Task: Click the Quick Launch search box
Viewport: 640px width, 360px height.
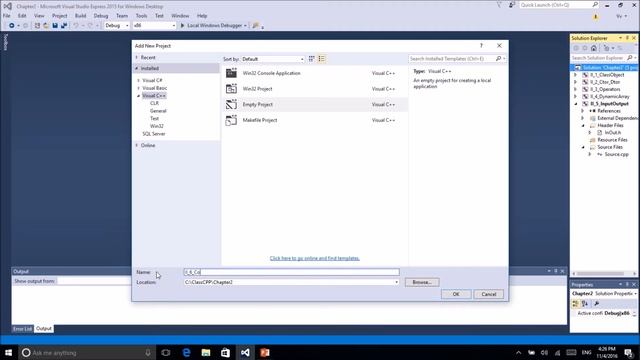Action: 559,5
